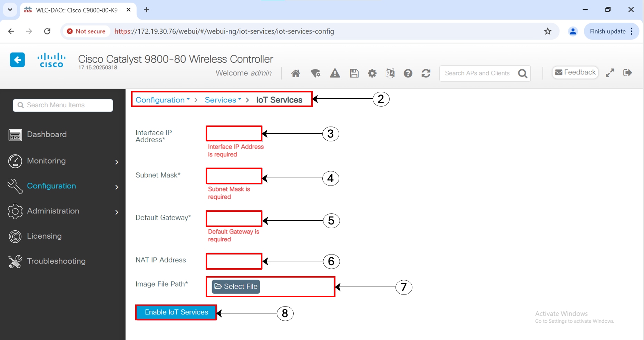Select the Licensing copyright icon
Viewport: 644px width, 340px height.
pyautogui.click(x=14, y=236)
